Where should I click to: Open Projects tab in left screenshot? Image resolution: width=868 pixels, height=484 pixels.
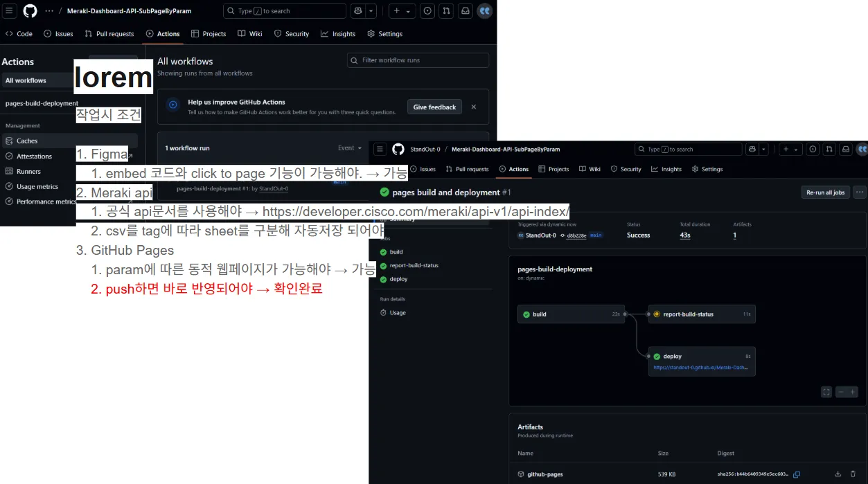(209, 33)
